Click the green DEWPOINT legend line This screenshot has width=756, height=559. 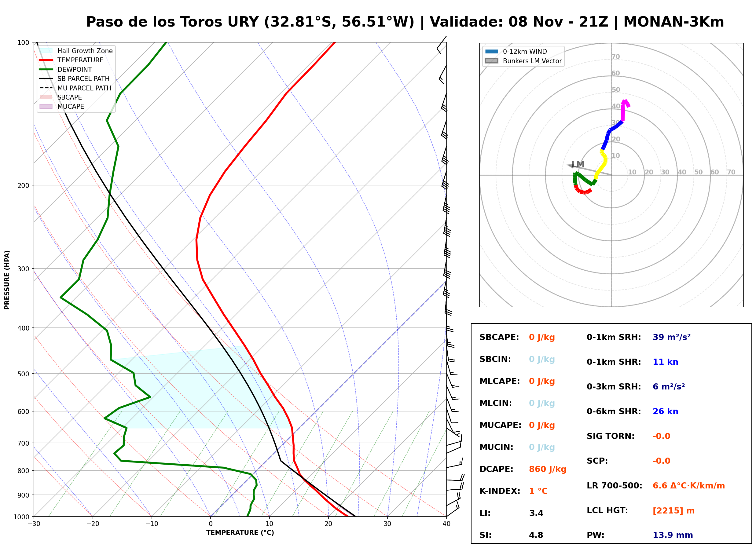pyautogui.click(x=46, y=69)
